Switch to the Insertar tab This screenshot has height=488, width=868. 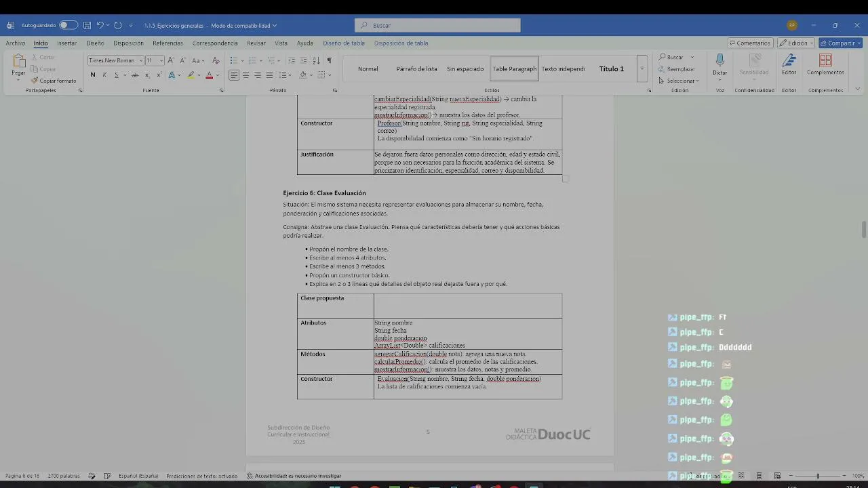[x=66, y=43]
